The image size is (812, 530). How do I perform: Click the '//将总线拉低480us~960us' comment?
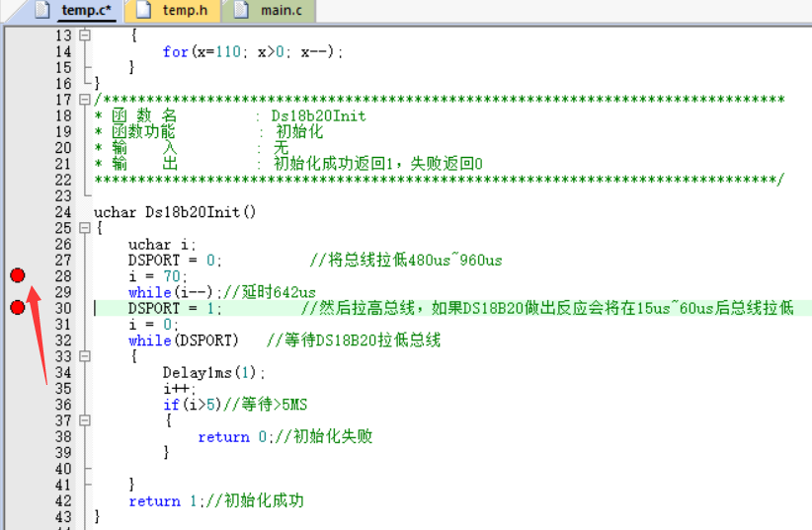(406, 261)
